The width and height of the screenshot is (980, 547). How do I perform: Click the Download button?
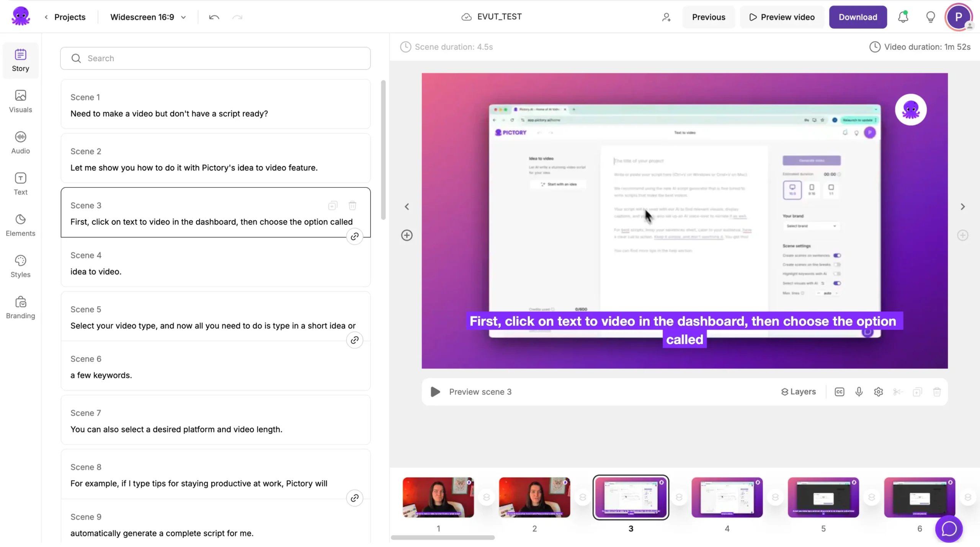857,17
